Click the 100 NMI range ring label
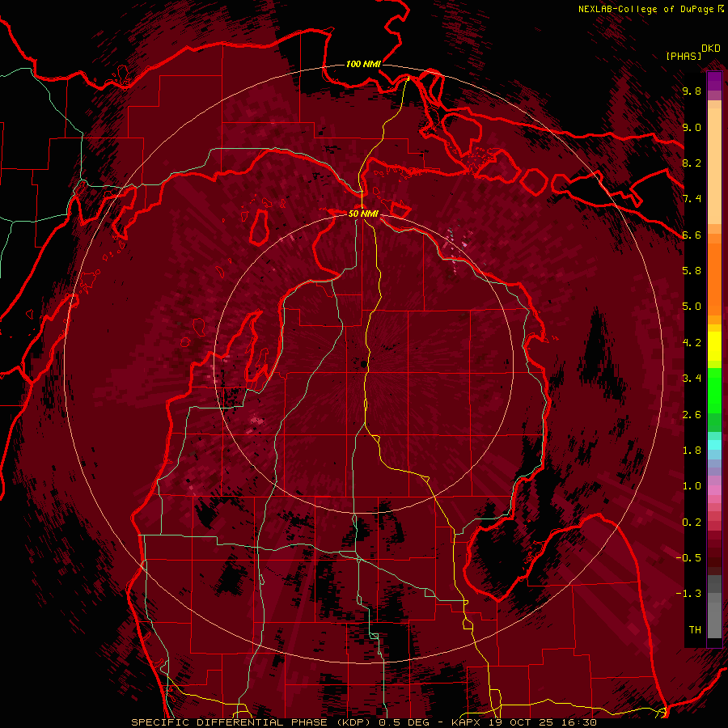The image size is (728, 728). coord(363,64)
